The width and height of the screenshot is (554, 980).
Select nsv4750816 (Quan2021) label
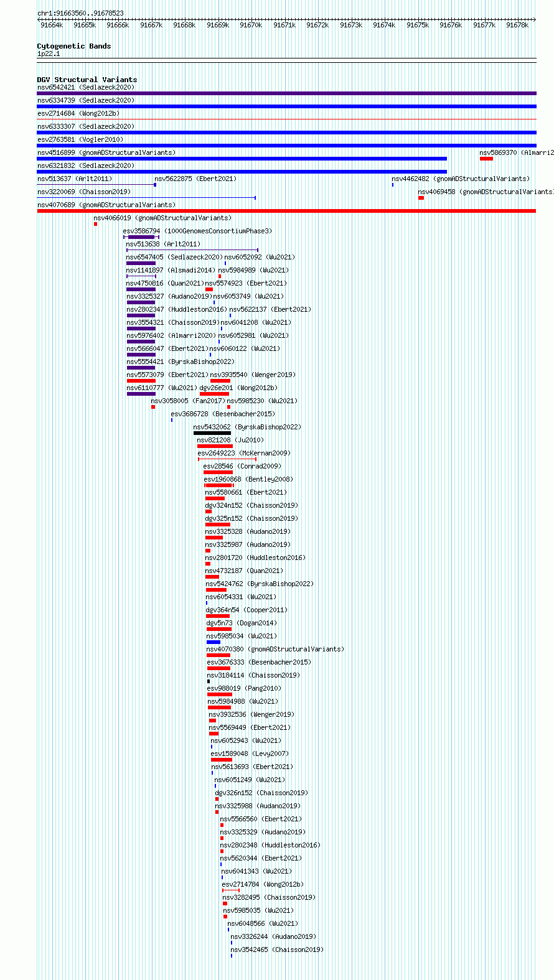tap(165, 283)
